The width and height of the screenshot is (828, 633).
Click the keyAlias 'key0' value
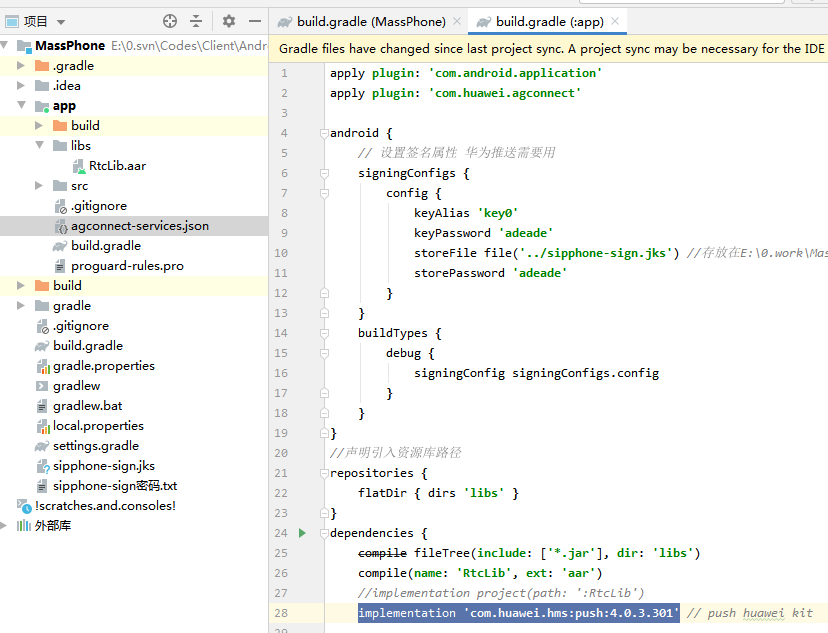498,213
